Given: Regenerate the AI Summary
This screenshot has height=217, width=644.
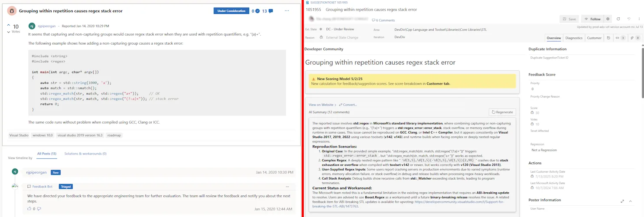Looking at the screenshot, I should coord(502,112).
